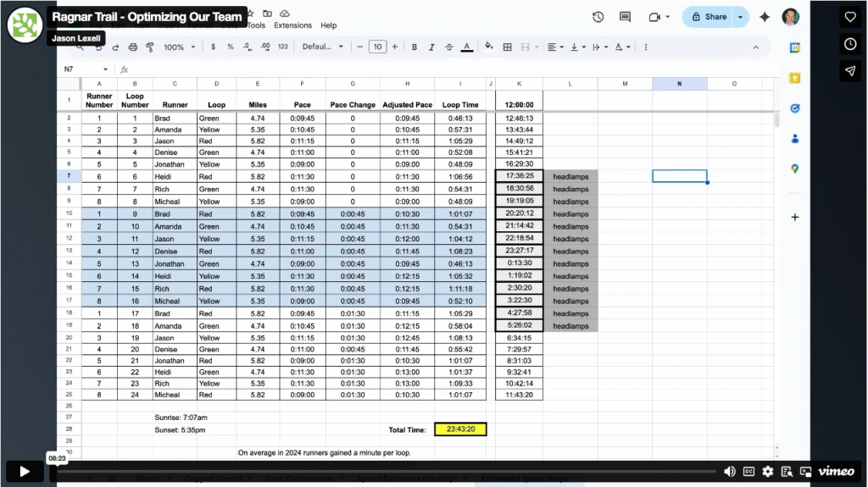The image size is (868, 487).
Task: Open the Help menu
Action: point(328,25)
